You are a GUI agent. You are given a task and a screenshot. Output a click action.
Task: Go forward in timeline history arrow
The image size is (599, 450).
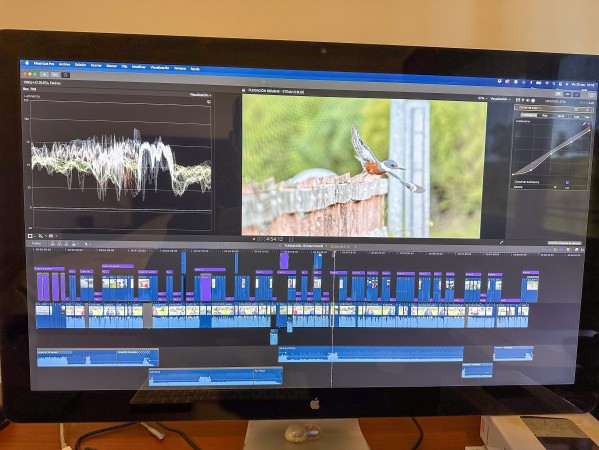click(x=355, y=246)
